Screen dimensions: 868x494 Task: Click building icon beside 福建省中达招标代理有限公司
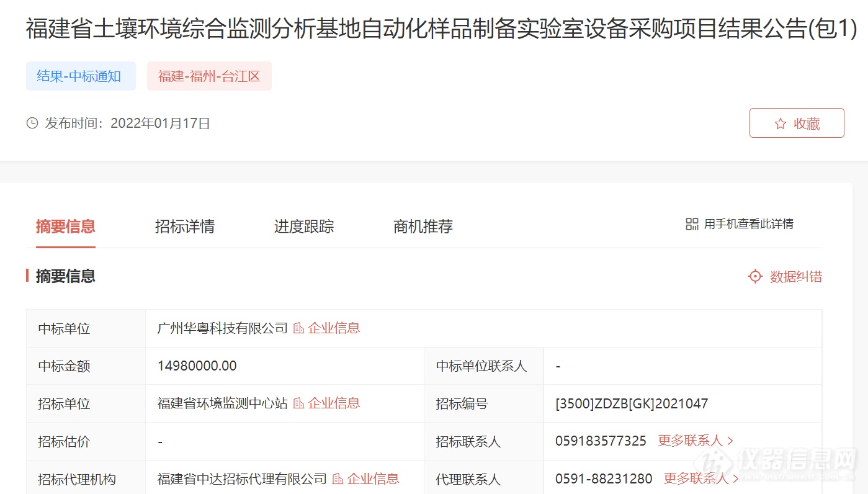tap(338, 478)
